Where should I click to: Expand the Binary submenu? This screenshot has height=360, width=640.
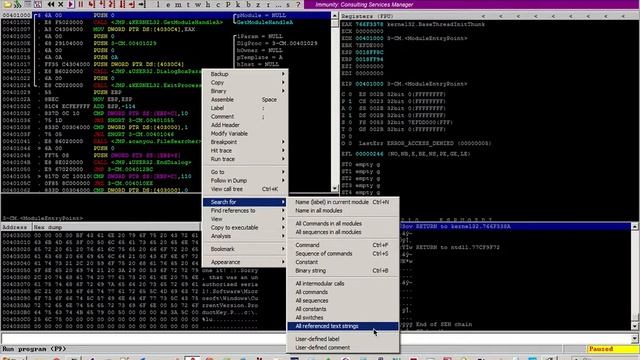pyautogui.click(x=246, y=91)
